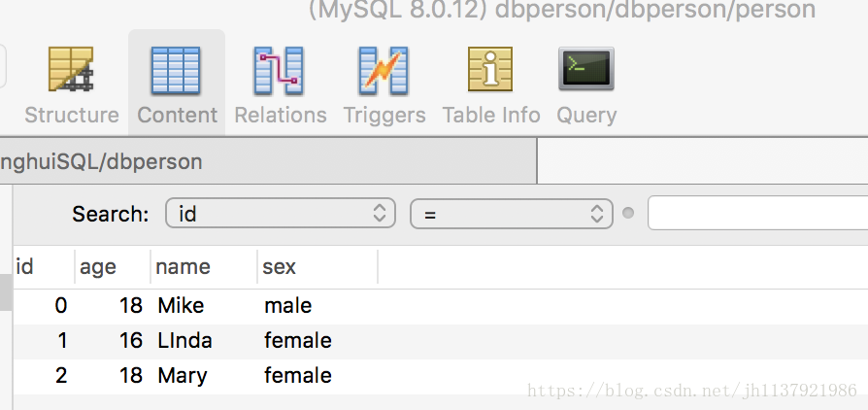
Task: Open the Relations view icon
Action: click(280, 70)
